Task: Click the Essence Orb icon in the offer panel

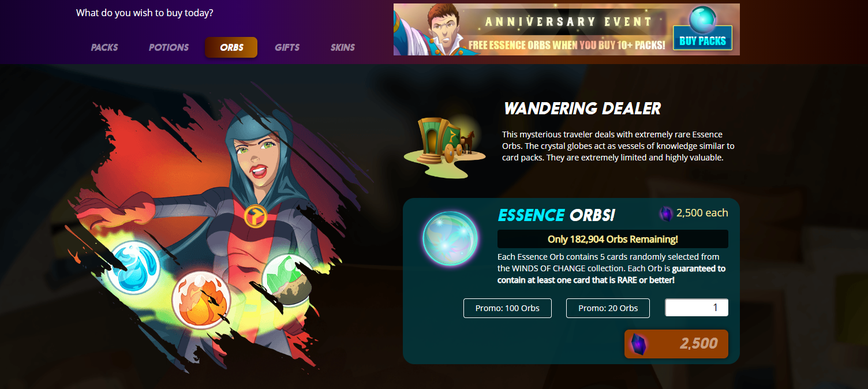Action: tap(450, 238)
